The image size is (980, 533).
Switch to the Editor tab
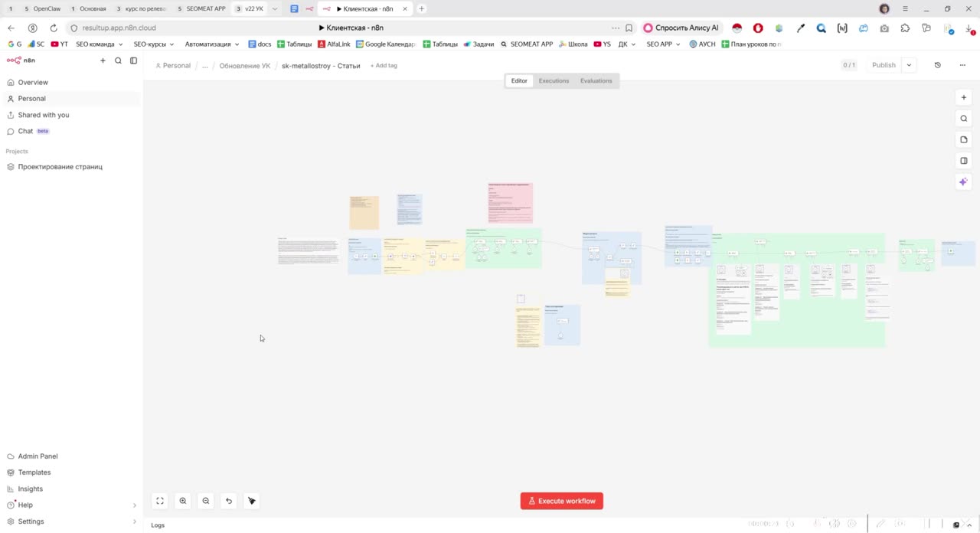coord(519,80)
